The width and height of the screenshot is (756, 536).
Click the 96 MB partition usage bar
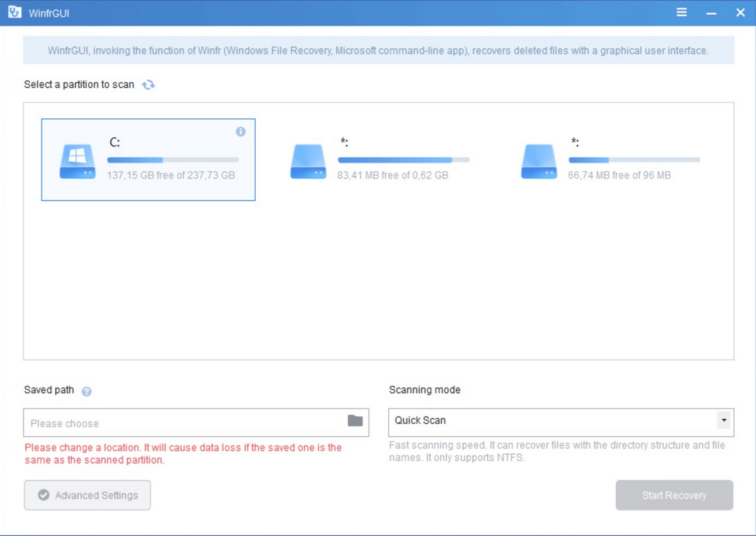634,160
